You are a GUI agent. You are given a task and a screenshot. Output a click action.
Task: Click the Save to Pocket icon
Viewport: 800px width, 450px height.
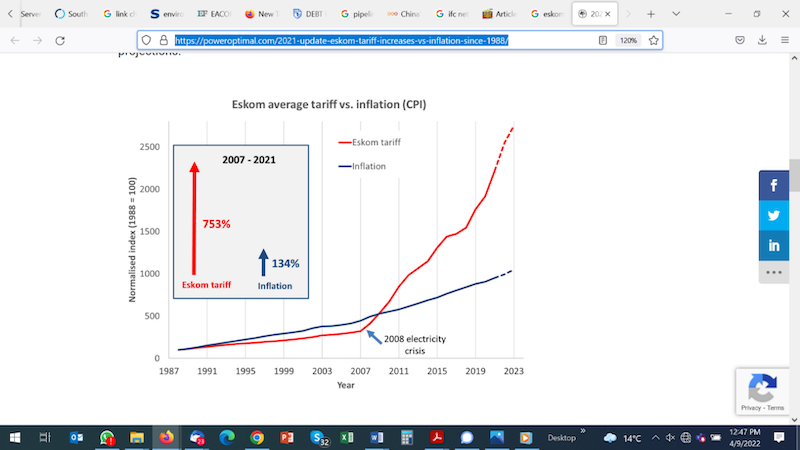coord(740,40)
